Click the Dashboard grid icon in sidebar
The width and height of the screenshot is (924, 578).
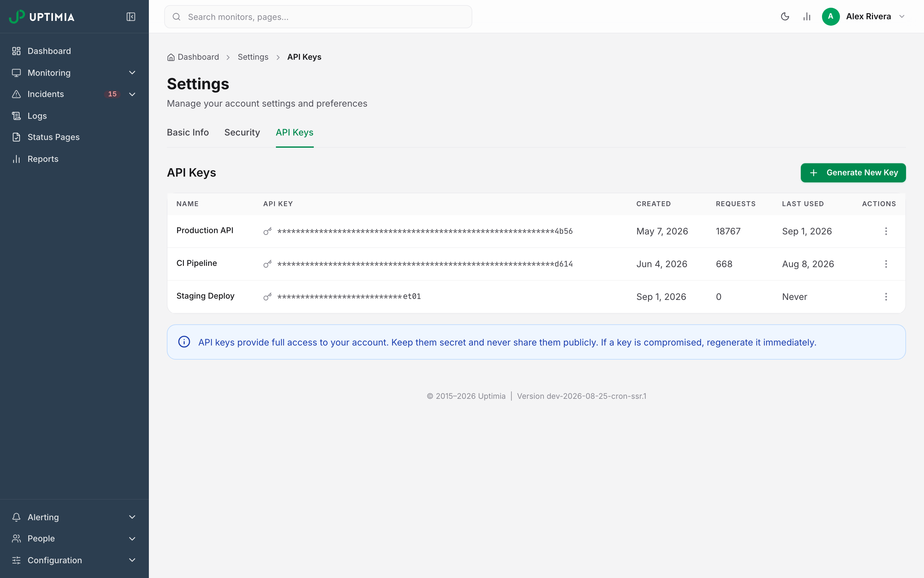[16, 51]
